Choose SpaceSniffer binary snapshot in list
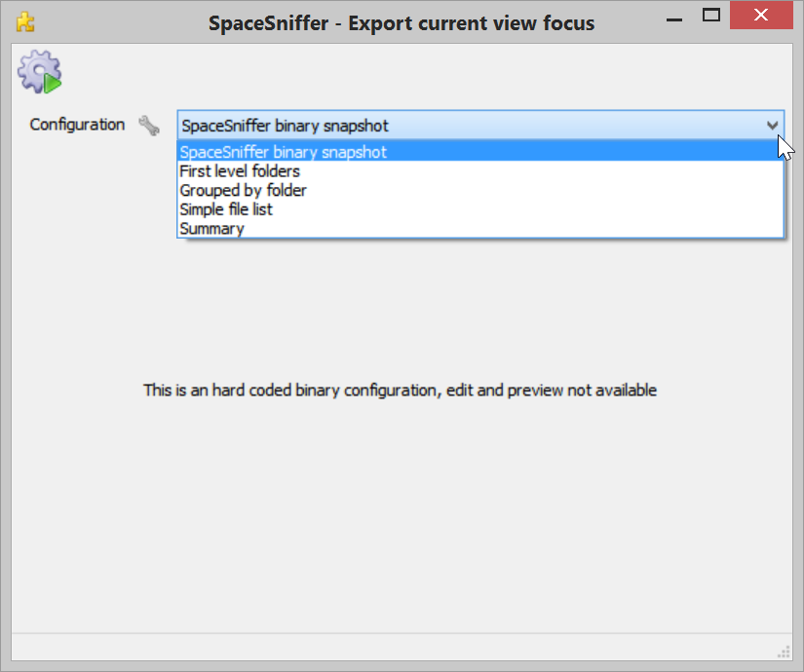Image resolution: width=804 pixels, height=672 pixels. [x=480, y=152]
